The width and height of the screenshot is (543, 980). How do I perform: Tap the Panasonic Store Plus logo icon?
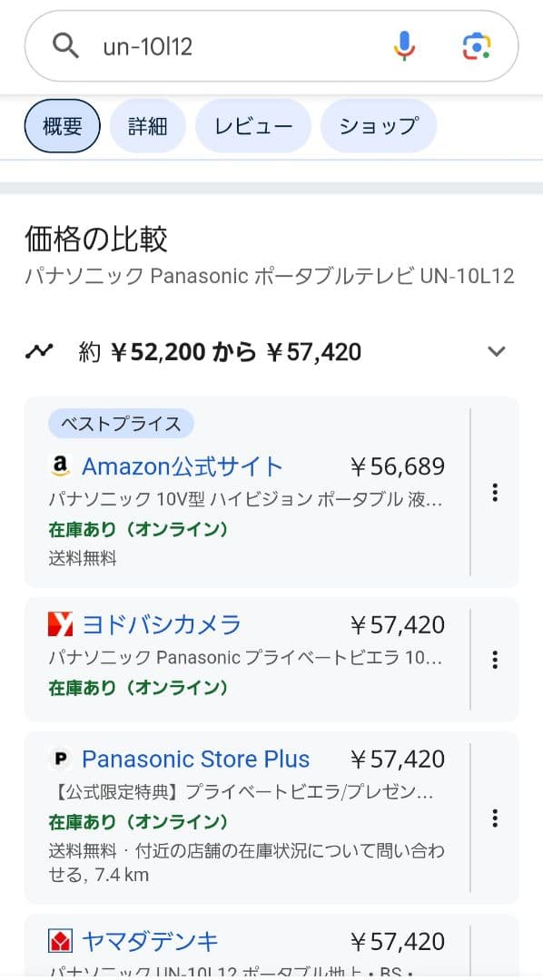click(60, 759)
